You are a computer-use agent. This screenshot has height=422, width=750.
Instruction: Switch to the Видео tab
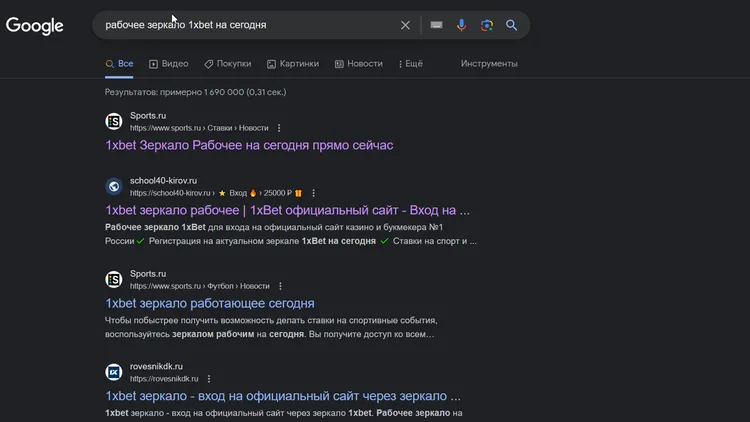(x=168, y=64)
